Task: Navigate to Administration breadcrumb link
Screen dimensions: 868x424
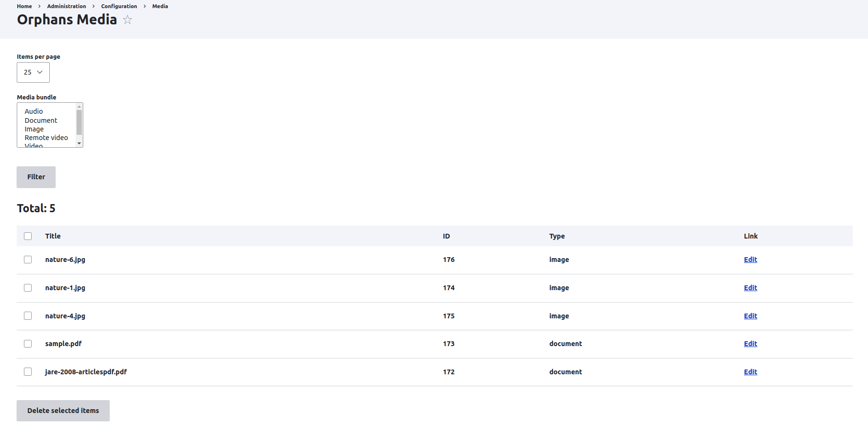Action: tap(67, 6)
